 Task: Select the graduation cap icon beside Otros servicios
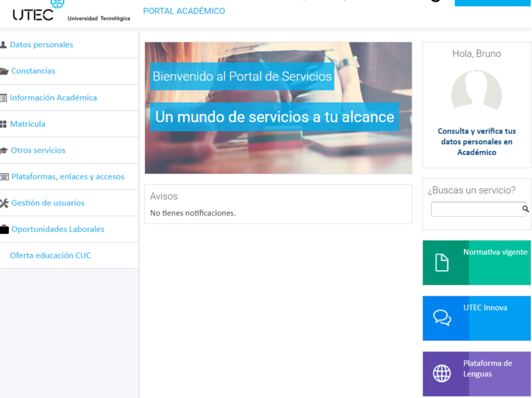click(x=5, y=150)
